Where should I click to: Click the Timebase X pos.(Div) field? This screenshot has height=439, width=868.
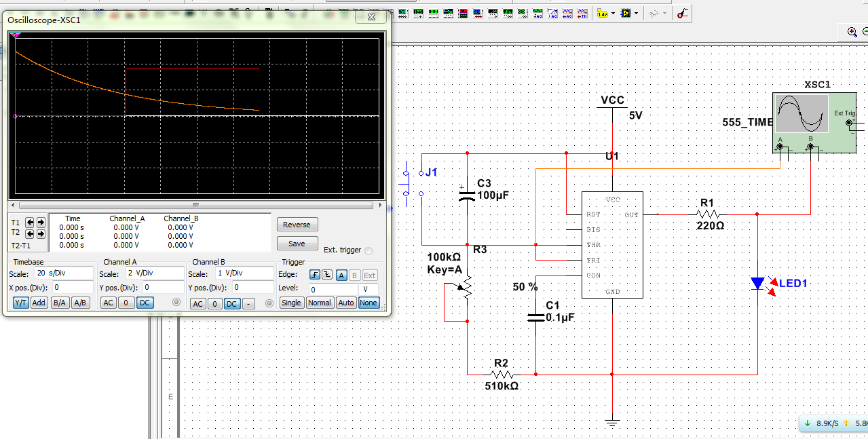[x=71, y=288]
